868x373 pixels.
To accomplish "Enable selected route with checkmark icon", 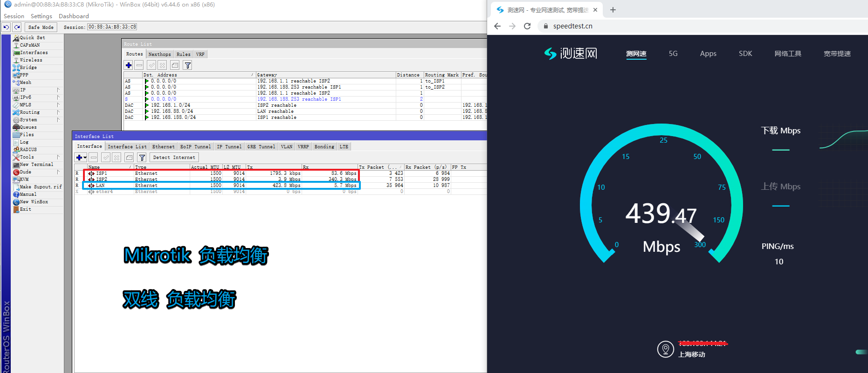I will pyautogui.click(x=152, y=65).
